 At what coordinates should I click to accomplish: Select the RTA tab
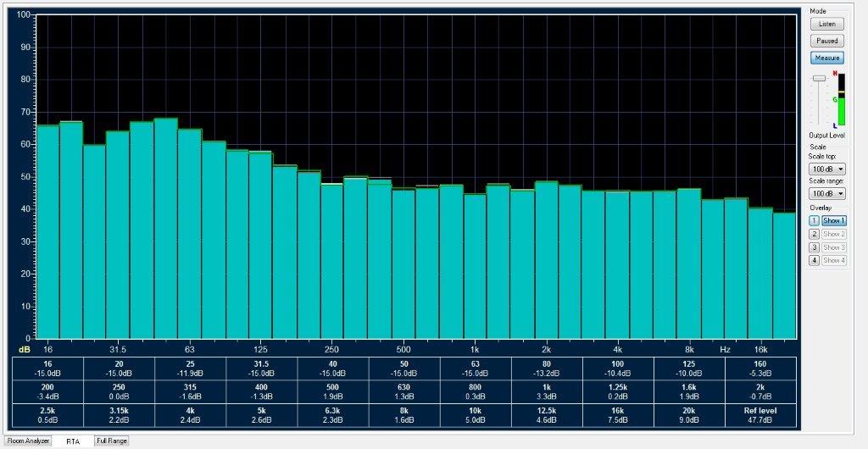(73, 441)
